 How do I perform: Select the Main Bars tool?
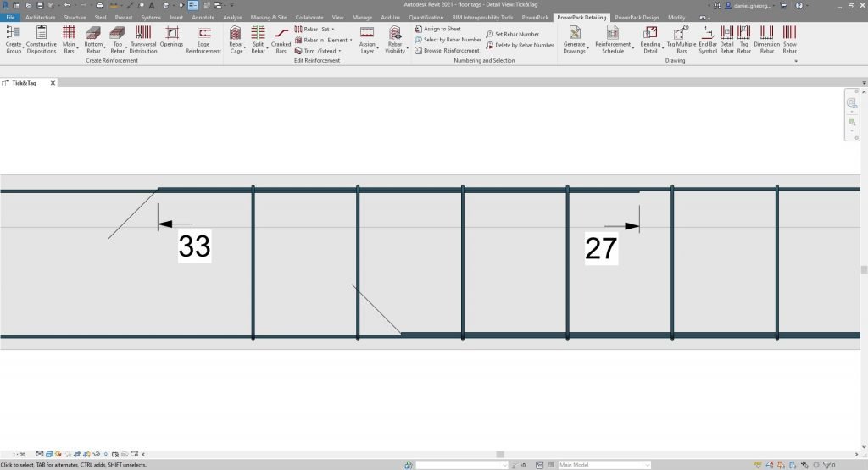coord(69,39)
